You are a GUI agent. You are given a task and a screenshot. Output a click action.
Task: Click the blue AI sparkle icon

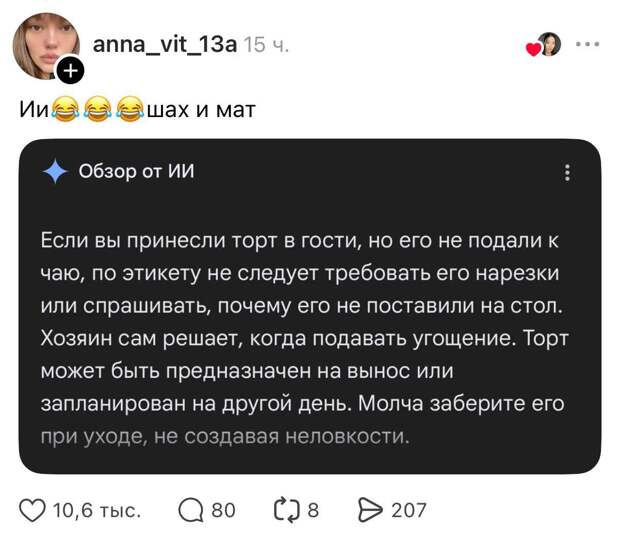pyautogui.click(x=54, y=172)
